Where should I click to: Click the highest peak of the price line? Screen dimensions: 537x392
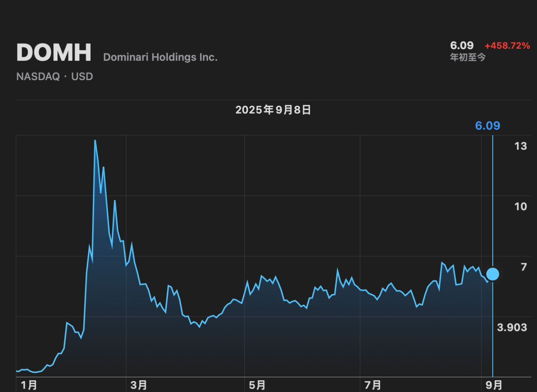coord(95,140)
